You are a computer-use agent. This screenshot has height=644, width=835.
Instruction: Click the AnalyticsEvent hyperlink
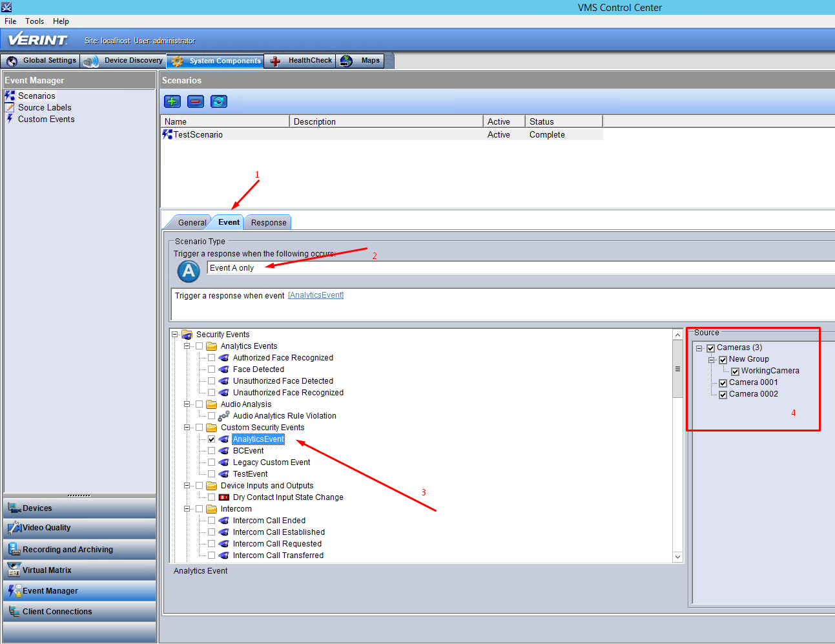316,296
